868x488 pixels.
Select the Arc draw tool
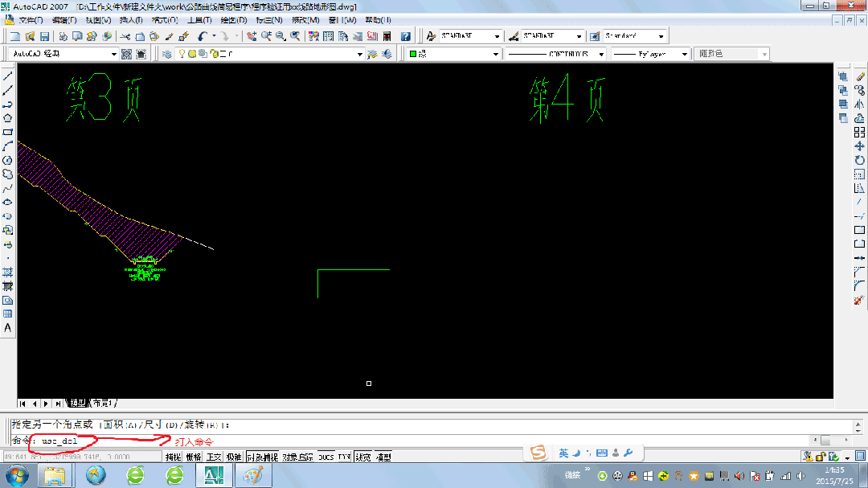(x=8, y=146)
